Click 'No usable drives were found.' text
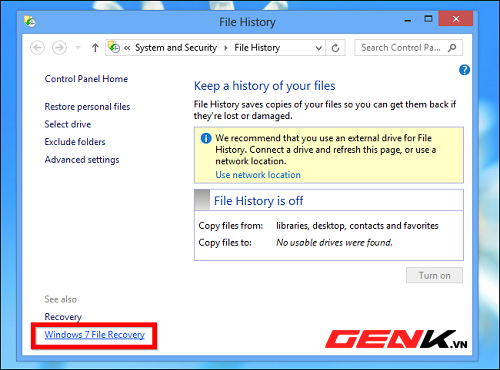The height and width of the screenshot is (370, 500). coord(334,243)
